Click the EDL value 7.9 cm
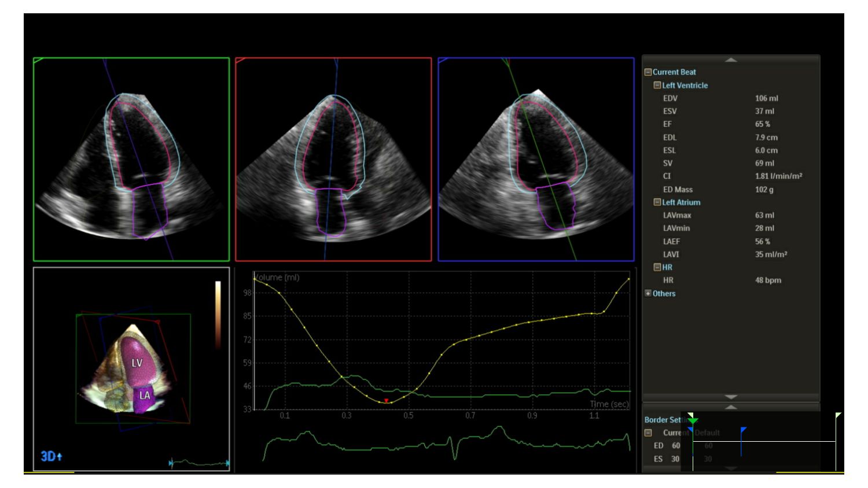 [x=766, y=138]
